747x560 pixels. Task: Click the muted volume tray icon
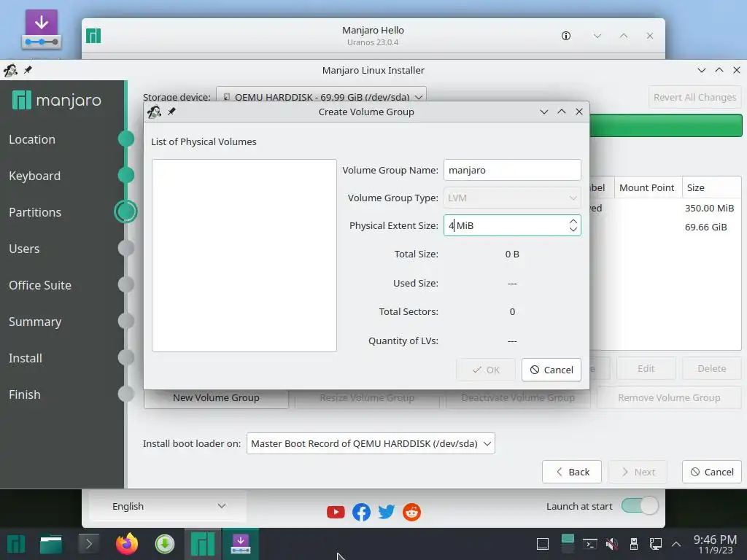coord(612,544)
